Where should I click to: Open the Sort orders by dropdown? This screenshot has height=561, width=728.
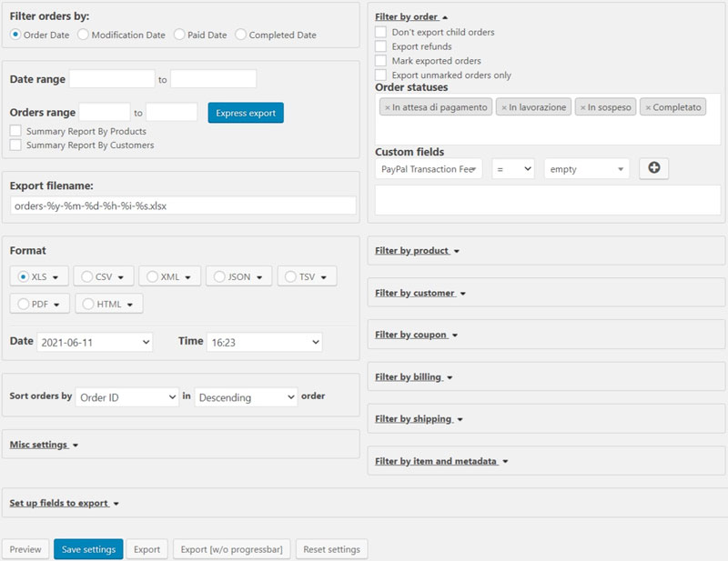point(127,397)
